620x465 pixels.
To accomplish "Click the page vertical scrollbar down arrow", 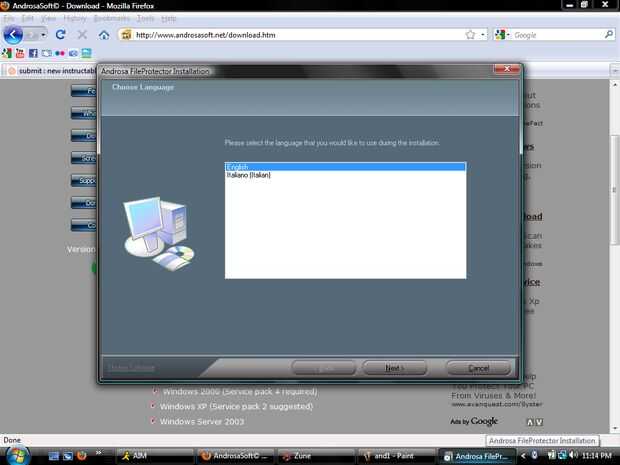I will tap(615, 428).
